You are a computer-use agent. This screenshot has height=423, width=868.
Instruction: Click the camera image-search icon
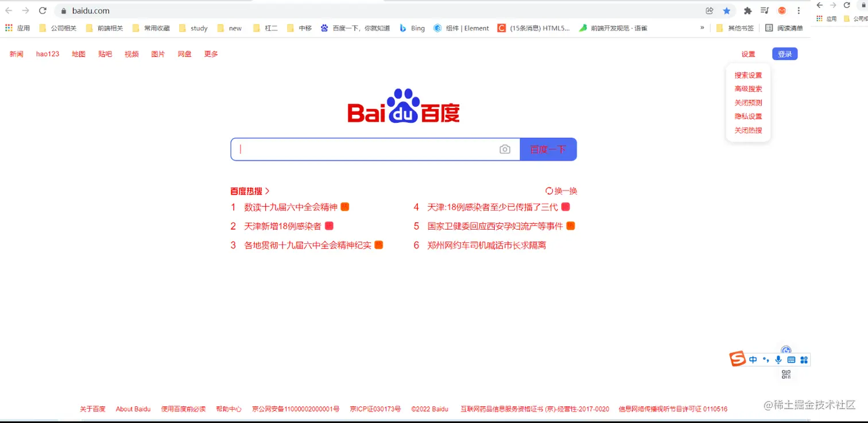point(505,149)
